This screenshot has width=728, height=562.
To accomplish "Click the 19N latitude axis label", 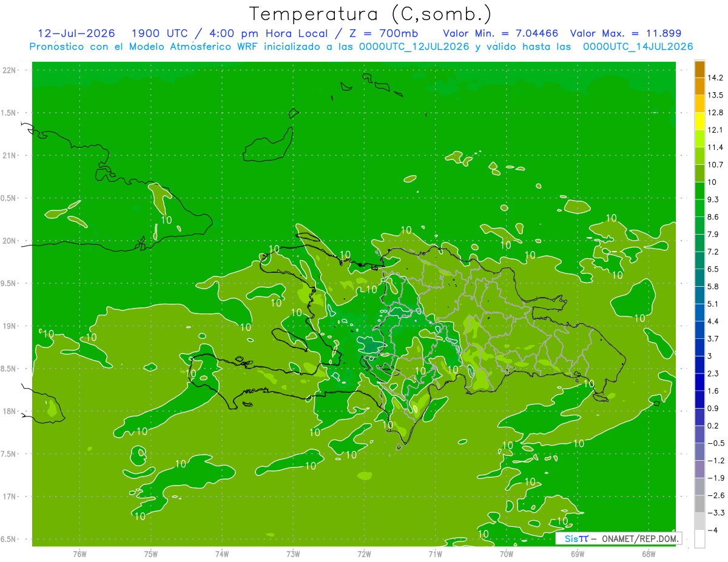I will pos(10,326).
